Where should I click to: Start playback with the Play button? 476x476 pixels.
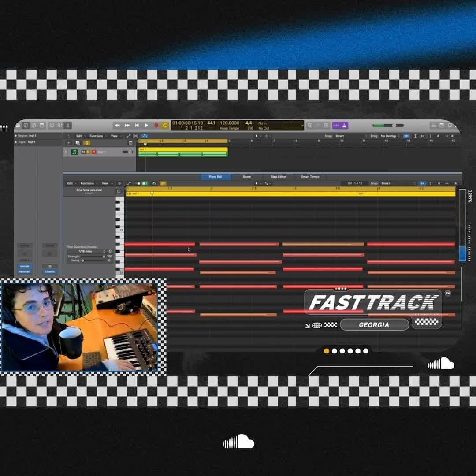point(146,125)
